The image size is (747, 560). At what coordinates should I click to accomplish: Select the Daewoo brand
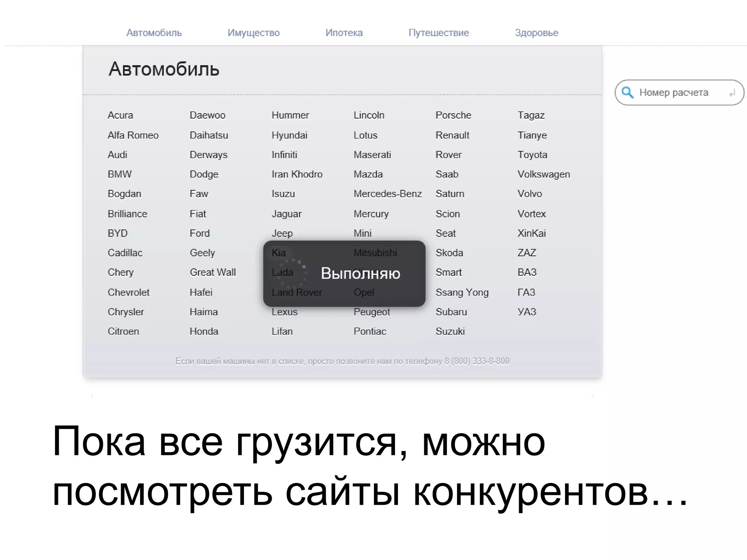pos(208,115)
